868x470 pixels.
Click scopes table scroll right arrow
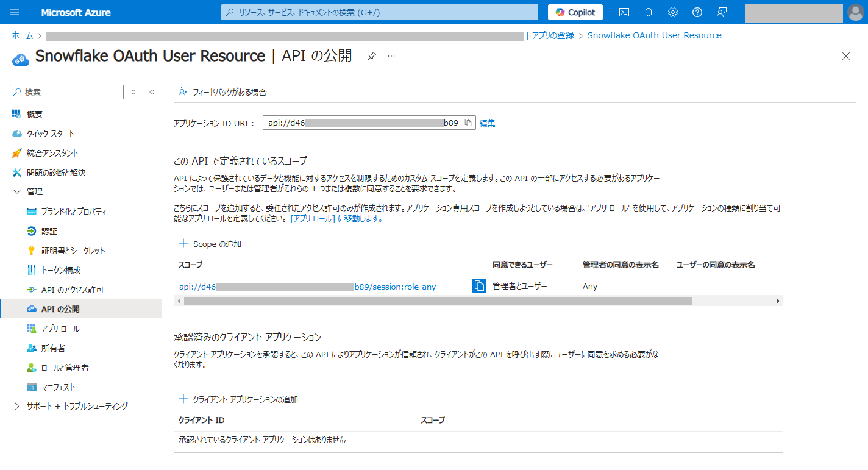point(778,301)
